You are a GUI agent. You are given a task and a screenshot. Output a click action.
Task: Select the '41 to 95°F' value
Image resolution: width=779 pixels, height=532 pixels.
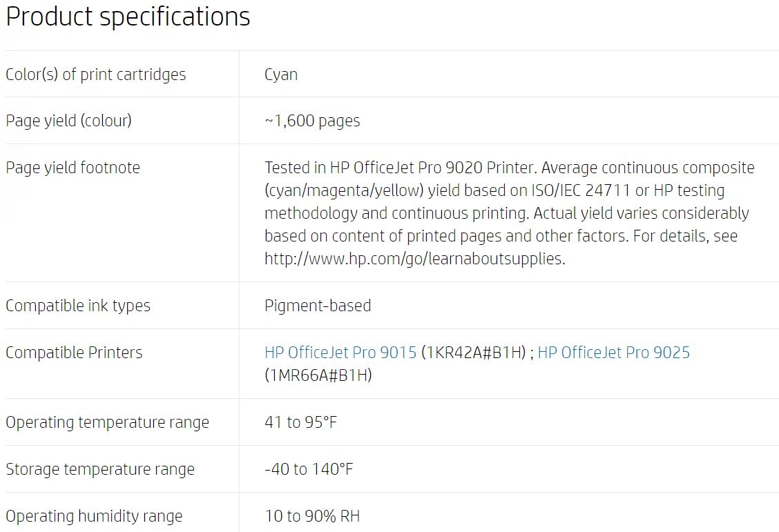click(x=300, y=422)
